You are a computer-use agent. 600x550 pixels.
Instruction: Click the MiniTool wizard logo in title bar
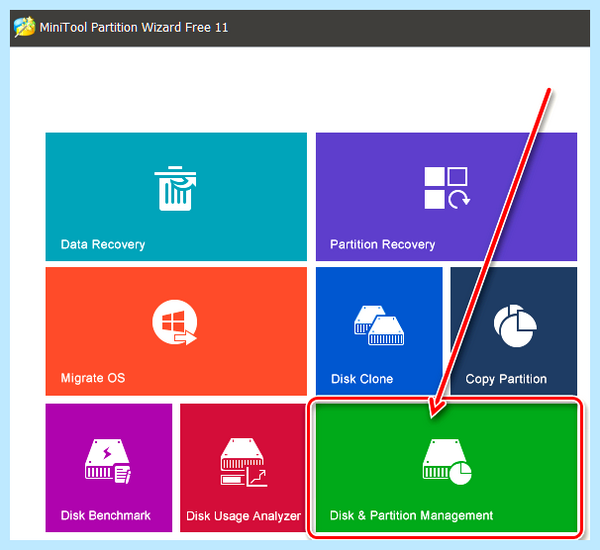[x=24, y=27]
